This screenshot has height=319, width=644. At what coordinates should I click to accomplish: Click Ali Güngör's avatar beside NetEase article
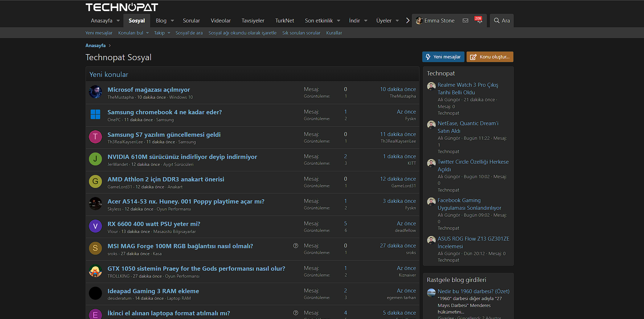[x=431, y=124]
